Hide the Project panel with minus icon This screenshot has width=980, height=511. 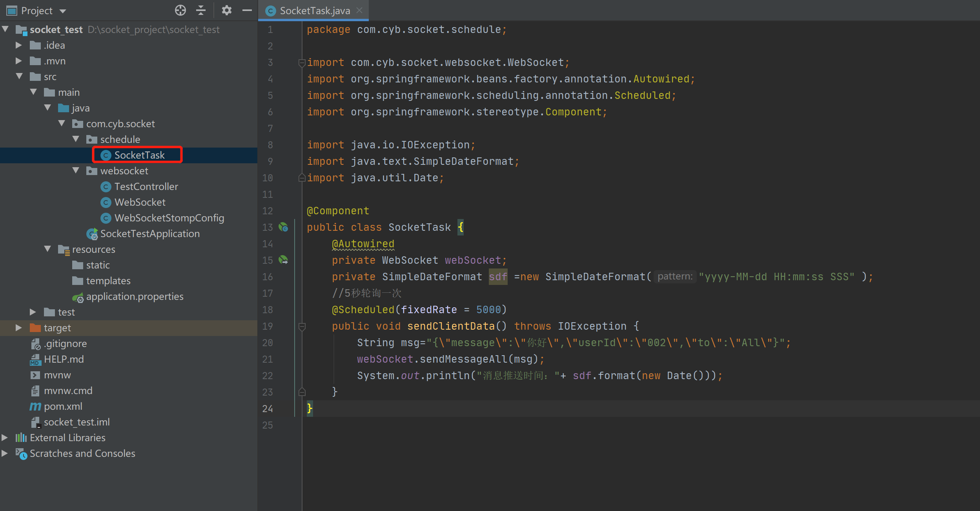point(247,10)
